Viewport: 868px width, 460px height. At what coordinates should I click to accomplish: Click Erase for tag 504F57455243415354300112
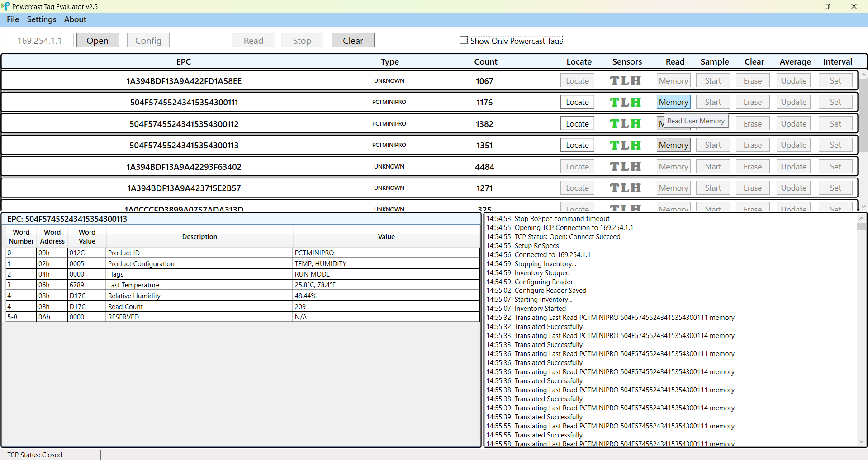(753, 123)
